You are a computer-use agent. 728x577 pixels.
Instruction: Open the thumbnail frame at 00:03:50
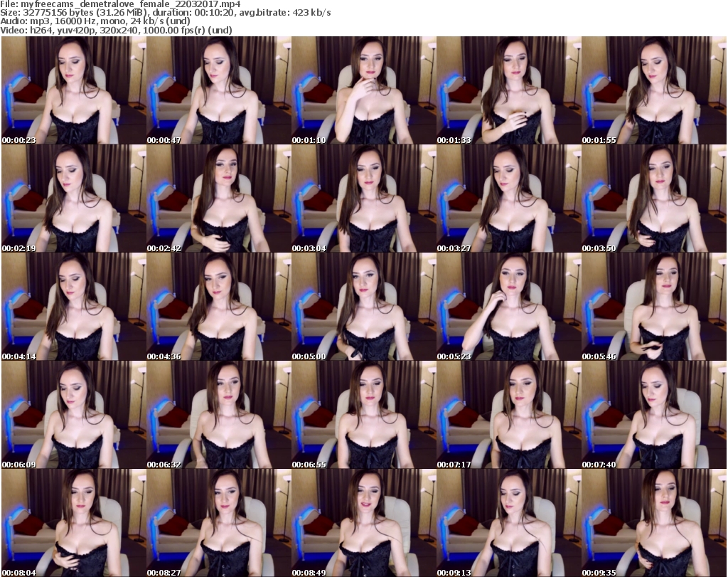(x=654, y=198)
